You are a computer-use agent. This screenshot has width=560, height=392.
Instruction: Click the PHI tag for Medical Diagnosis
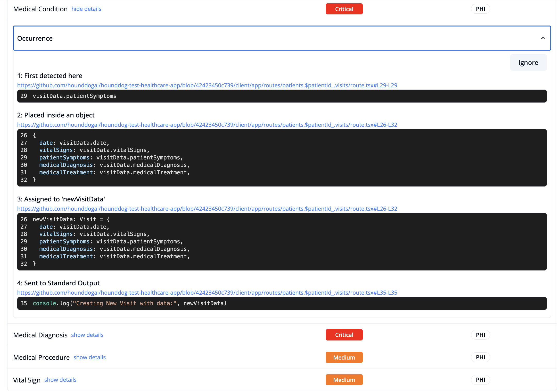click(x=480, y=335)
